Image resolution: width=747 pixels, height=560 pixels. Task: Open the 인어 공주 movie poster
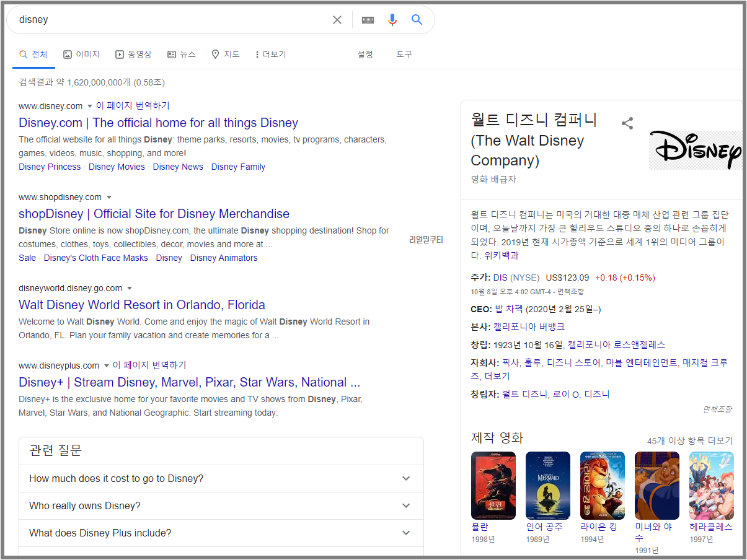click(548, 485)
